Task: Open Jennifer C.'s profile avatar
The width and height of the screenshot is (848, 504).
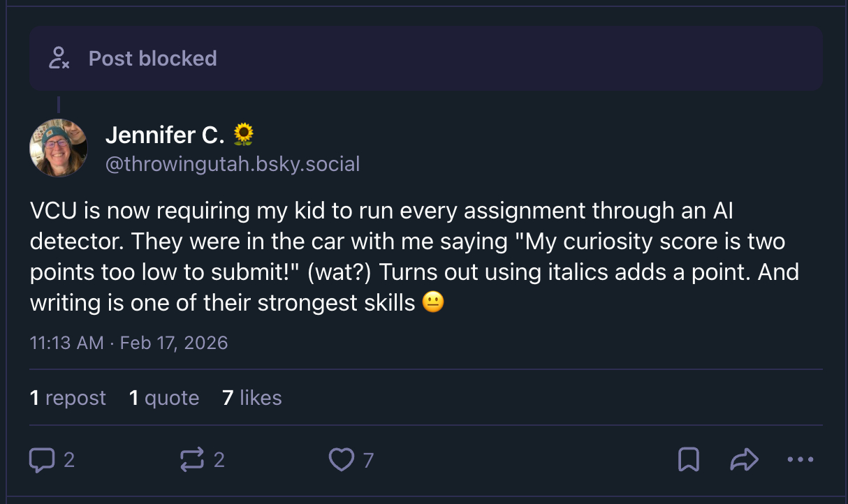Action: [59, 148]
